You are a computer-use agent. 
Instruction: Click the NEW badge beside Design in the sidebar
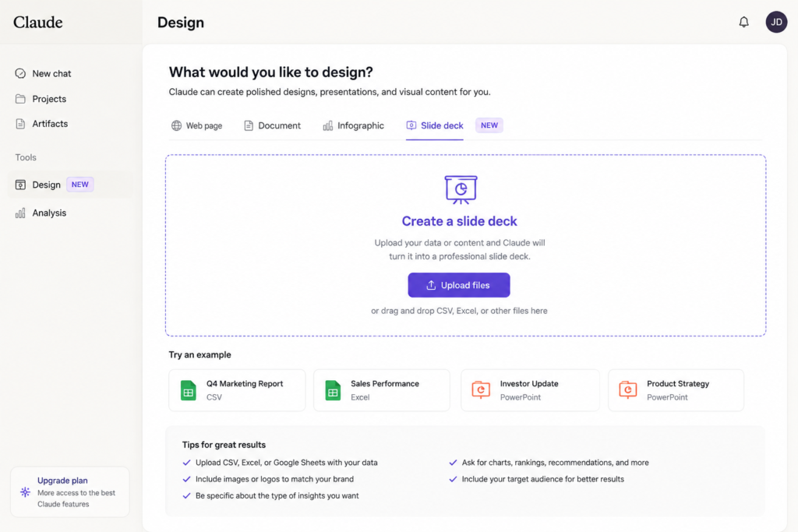(80, 185)
